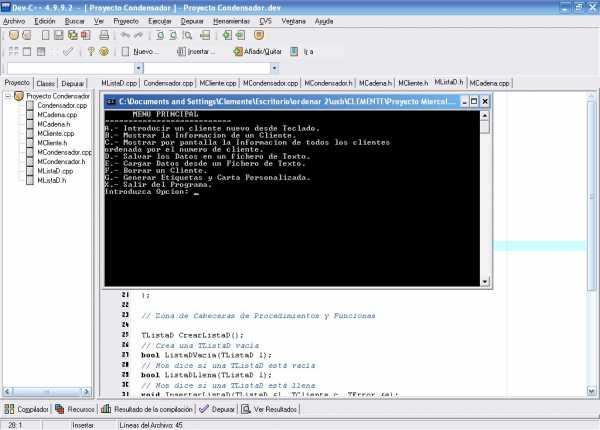600x430 pixels.
Task: Open the Ver Resultados bottom tab
Action: pos(269,409)
